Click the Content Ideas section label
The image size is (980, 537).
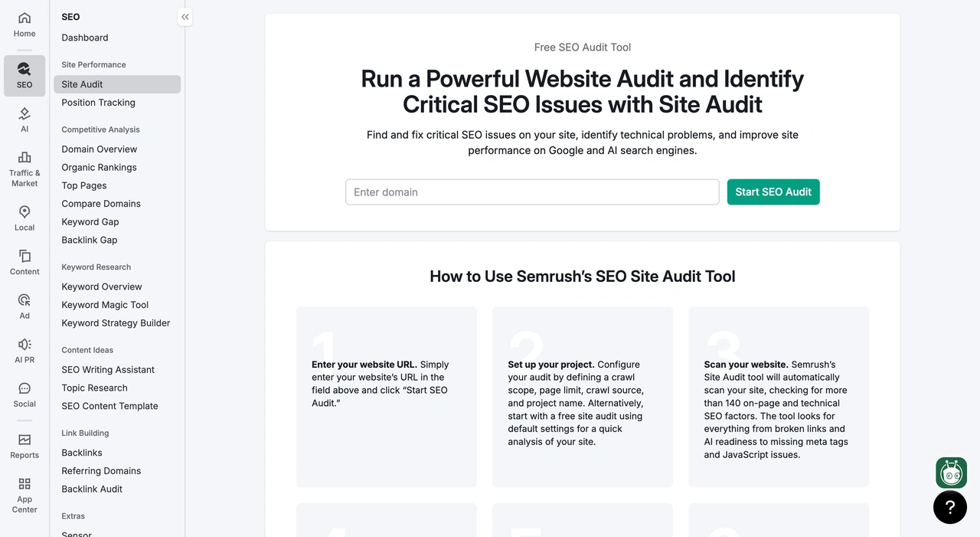(87, 350)
